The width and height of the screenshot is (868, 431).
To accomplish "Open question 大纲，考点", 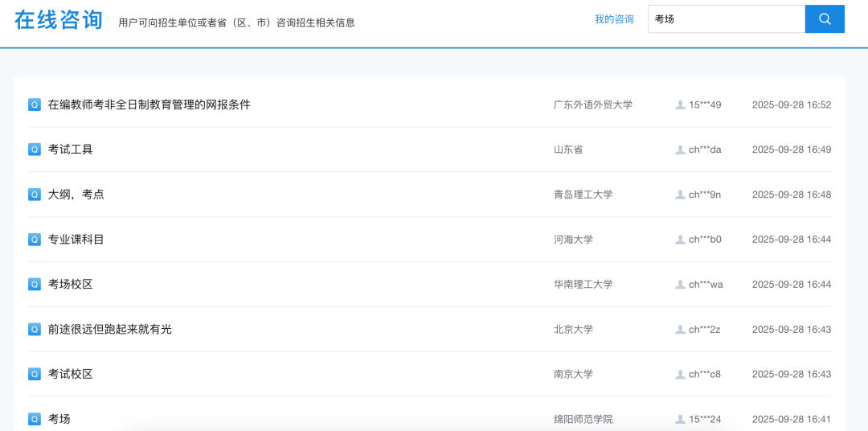I will click(76, 195).
